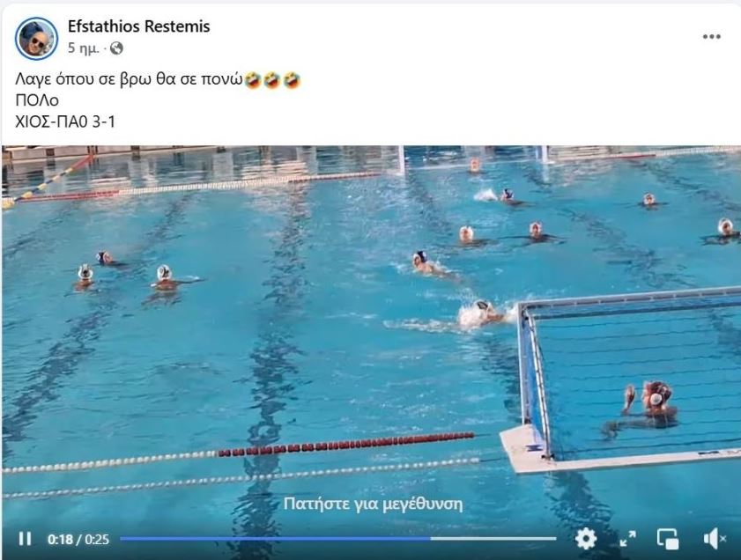This screenshot has height=560, width=741.
Task: Open the post timestamp 5 ημ.
Action: coord(83,48)
